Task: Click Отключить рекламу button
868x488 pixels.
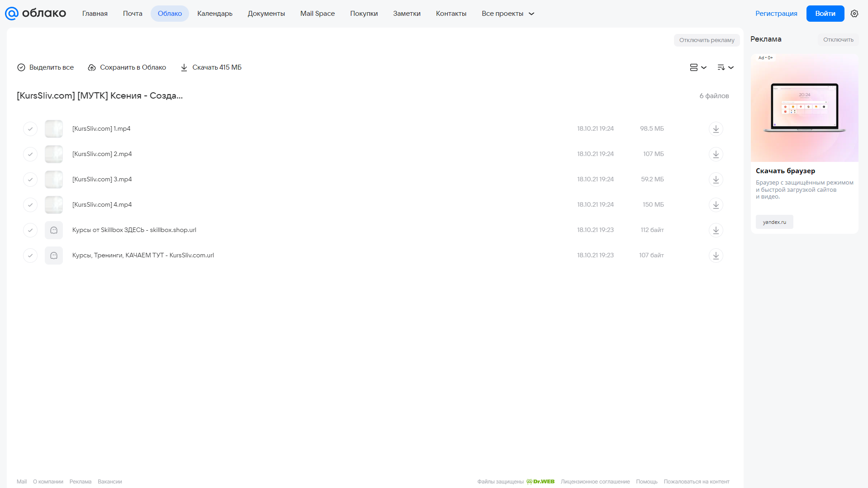Action: tap(707, 40)
